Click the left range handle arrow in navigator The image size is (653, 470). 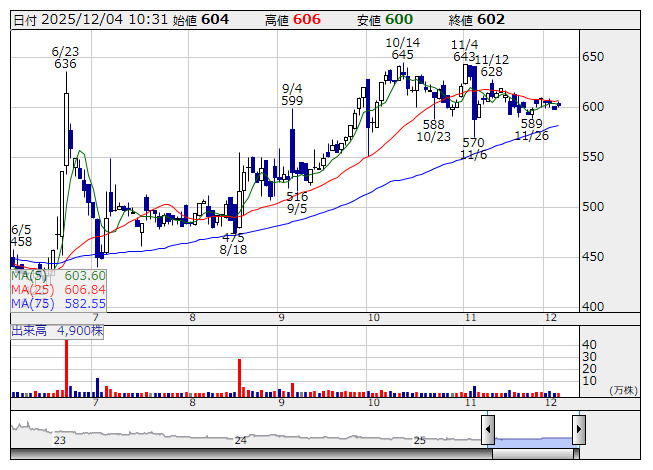(x=488, y=430)
